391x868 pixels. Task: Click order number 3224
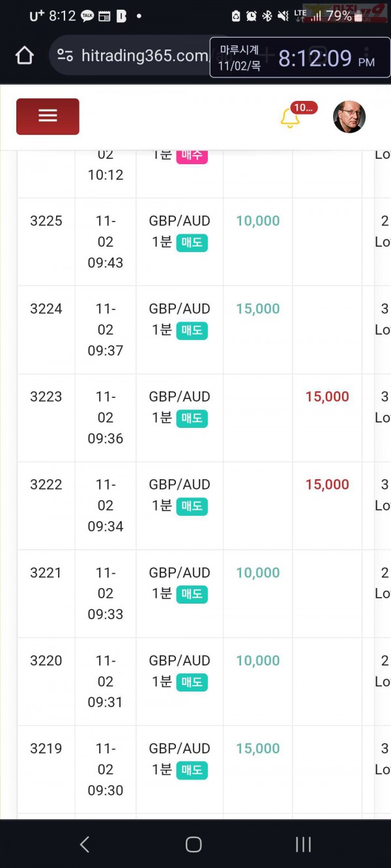coord(46,309)
